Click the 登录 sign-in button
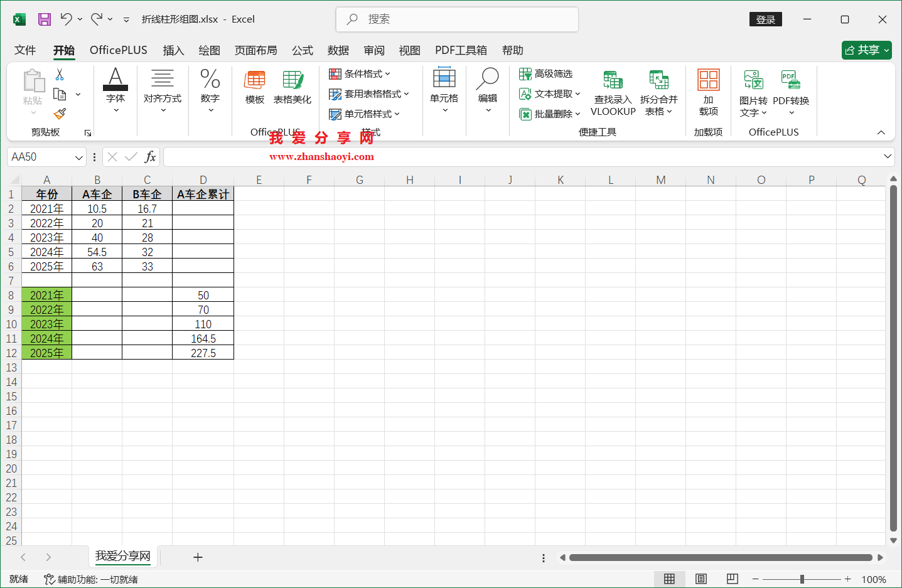This screenshot has height=588, width=902. click(x=766, y=19)
